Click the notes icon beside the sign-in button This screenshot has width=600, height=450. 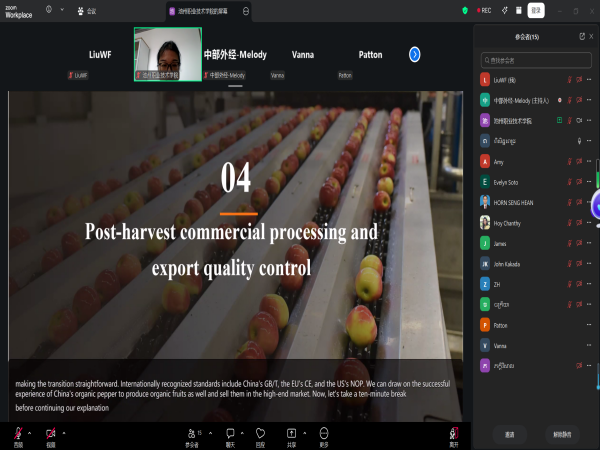click(x=518, y=10)
